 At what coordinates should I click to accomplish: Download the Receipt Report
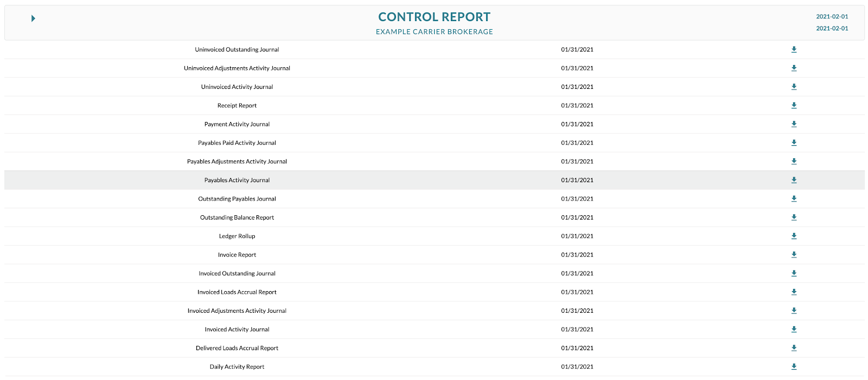(x=794, y=105)
